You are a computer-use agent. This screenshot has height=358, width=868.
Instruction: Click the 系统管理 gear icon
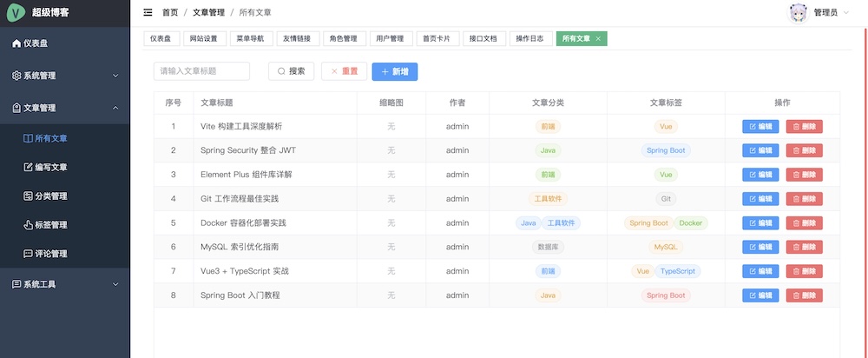[16, 76]
